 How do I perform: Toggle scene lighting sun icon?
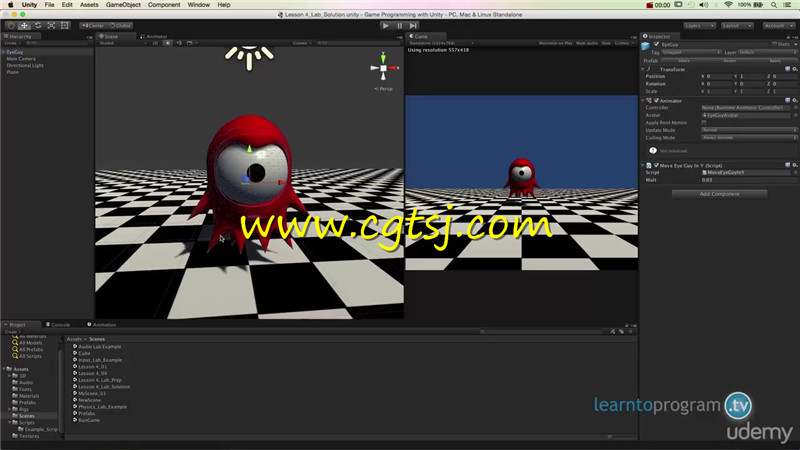(168, 43)
